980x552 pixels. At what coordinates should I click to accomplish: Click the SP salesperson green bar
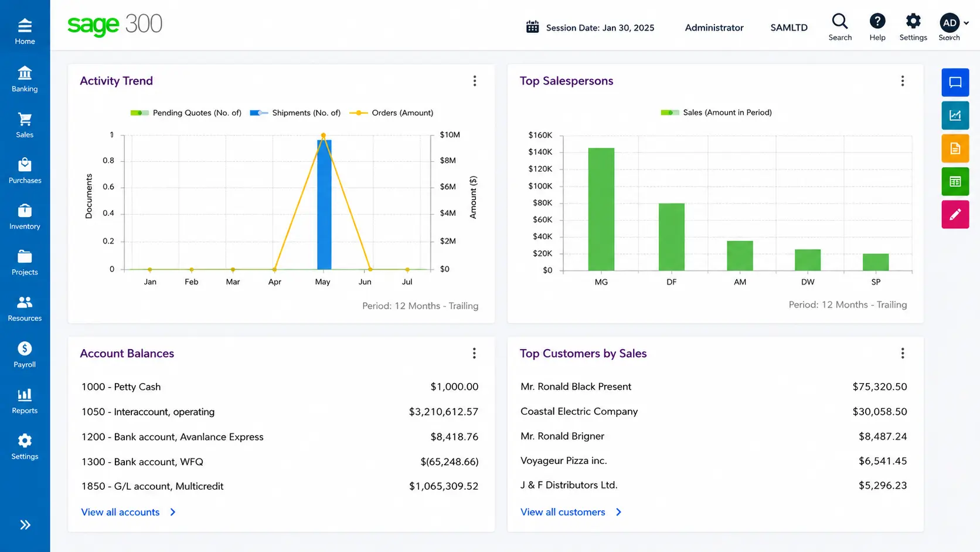876,262
